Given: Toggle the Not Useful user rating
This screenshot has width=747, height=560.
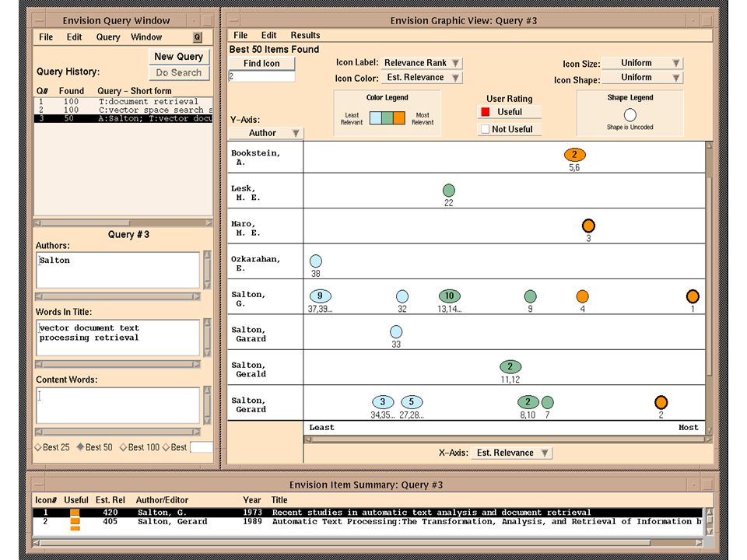Looking at the screenshot, I should 509,129.
